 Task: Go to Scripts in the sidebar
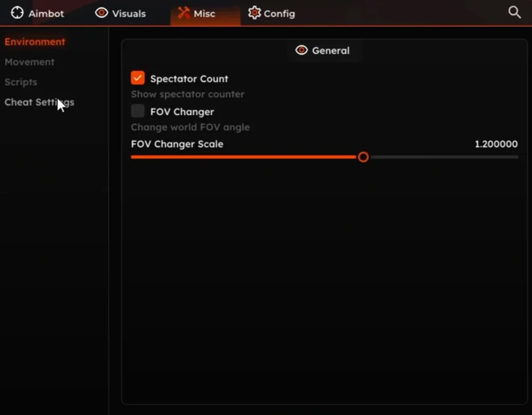(21, 82)
